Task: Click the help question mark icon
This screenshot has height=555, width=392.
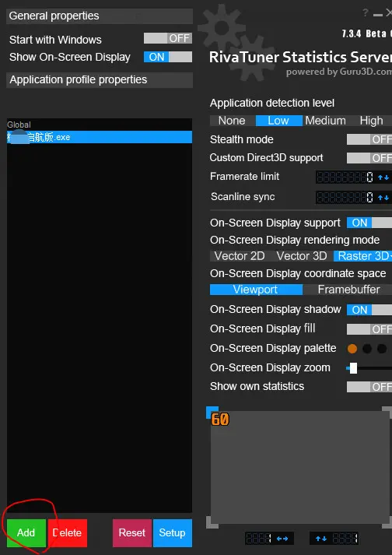Action: 366,12
